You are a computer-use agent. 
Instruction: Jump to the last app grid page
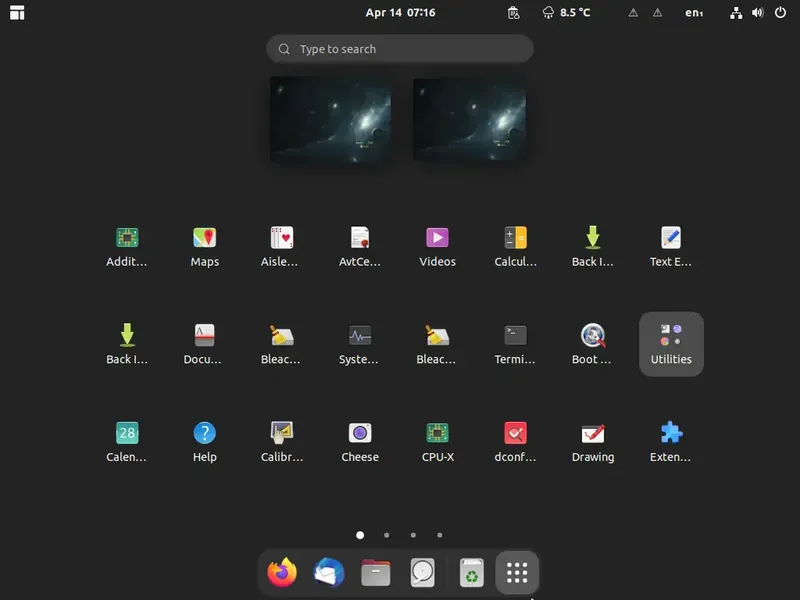pyautogui.click(x=440, y=535)
